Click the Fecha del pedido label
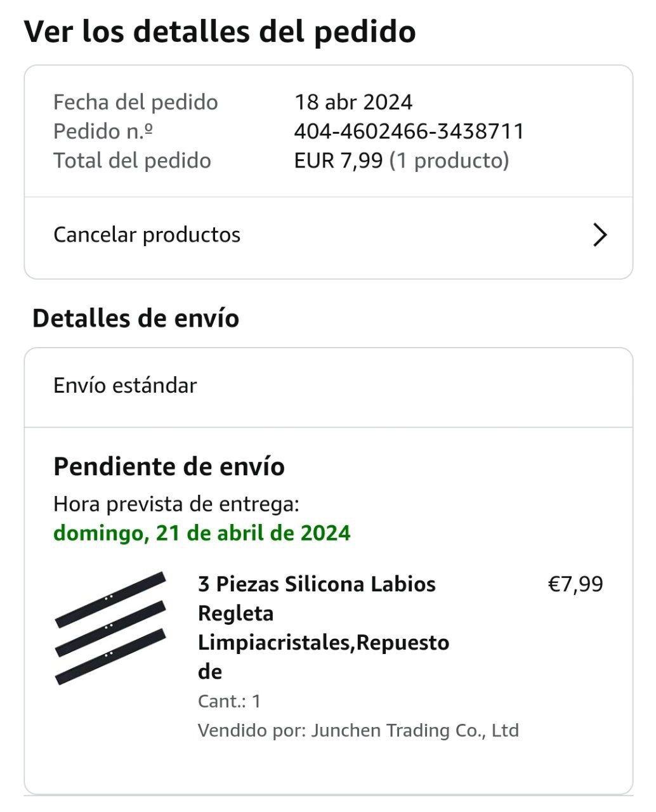This screenshot has width=656, height=812. click(135, 102)
